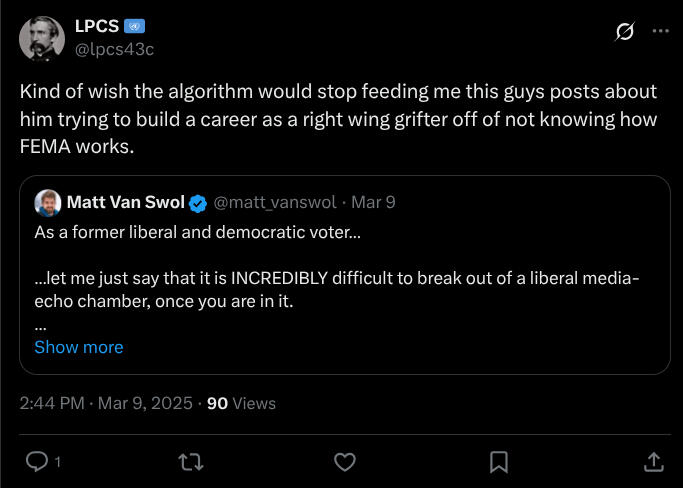Click the reply speech bubble icon
This screenshot has width=683, height=488.
(x=37, y=461)
